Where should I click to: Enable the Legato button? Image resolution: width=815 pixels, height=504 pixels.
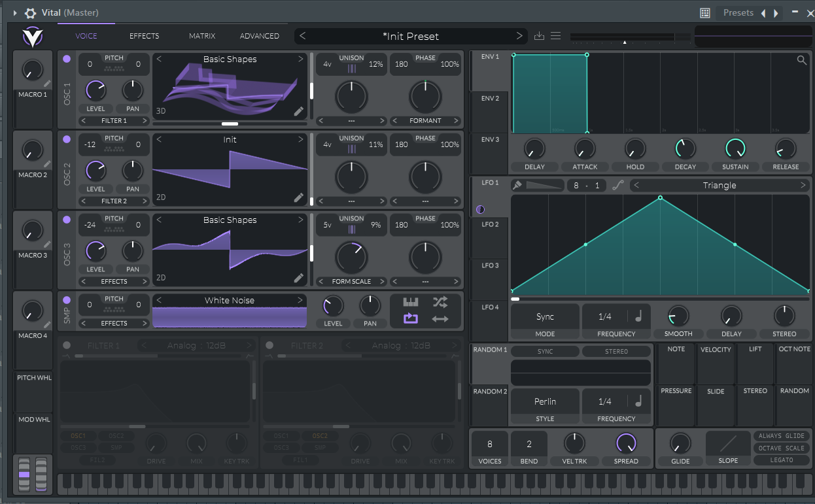[x=781, y=460]
